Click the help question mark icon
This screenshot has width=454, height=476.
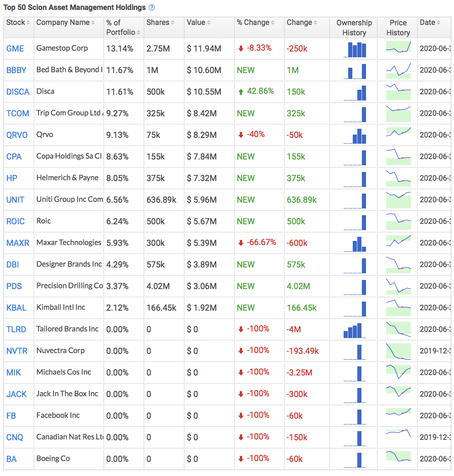pos(152,7)
